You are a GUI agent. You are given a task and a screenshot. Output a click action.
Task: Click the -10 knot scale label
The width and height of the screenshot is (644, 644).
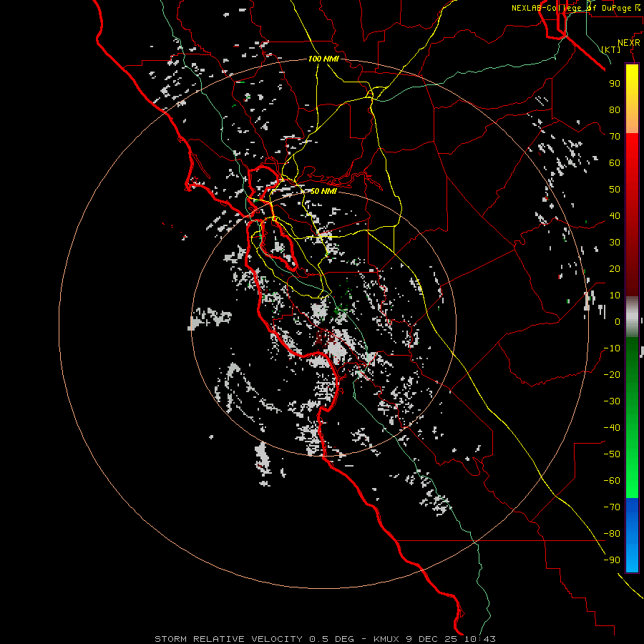pyautogui.click(x=612, y=348)
